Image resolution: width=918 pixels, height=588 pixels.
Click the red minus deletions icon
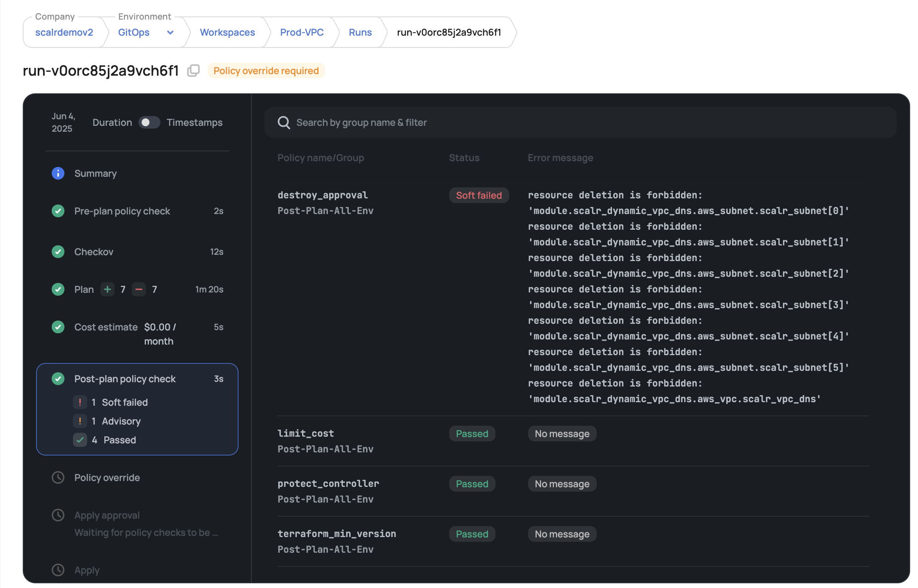(139, 289)
